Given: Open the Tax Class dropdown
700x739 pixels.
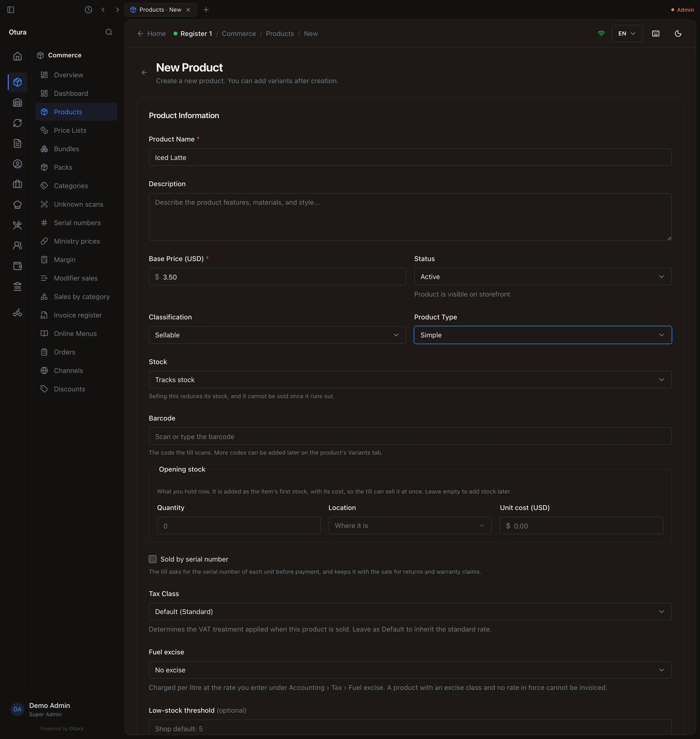Looking at the screenshot, I should coord(410,612).
